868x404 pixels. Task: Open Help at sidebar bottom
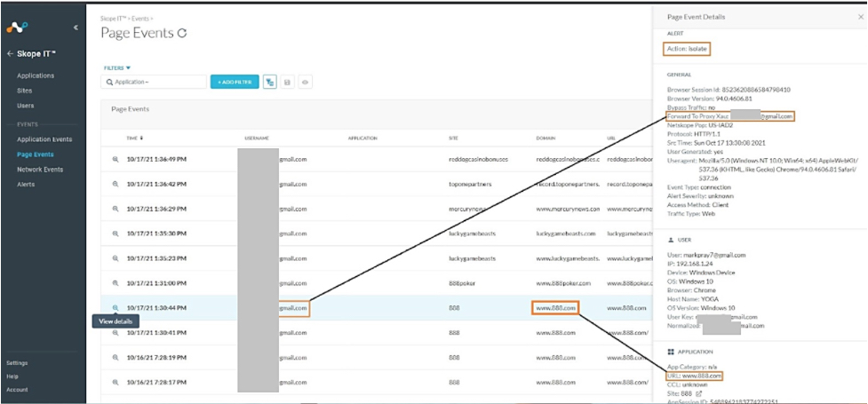pos(12,376)
